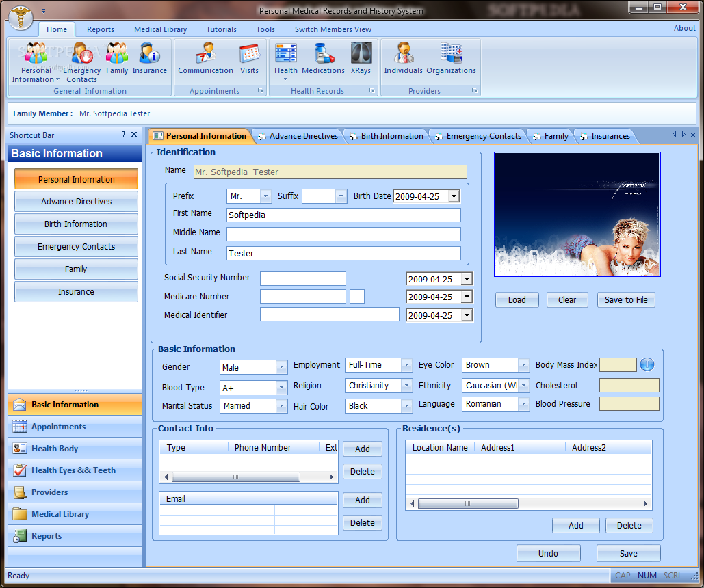Open quick access toolbar customize arrow
Viewport: 704px width, 588px height.
(44, 11)
